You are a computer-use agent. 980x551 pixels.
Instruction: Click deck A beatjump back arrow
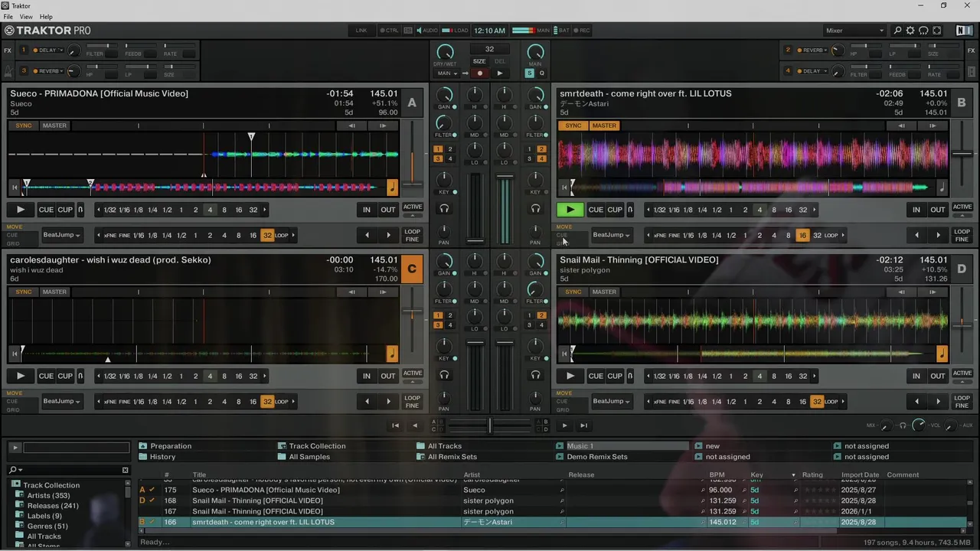[x=367, y=235]
